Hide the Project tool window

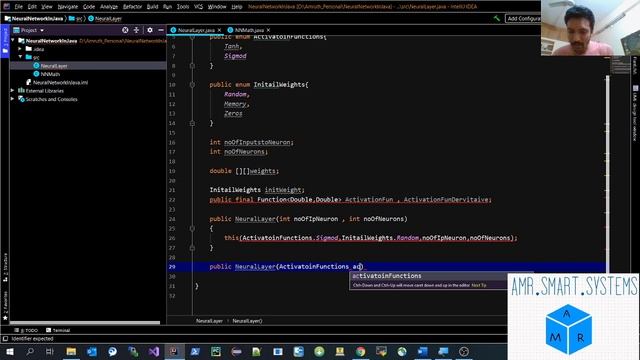tap(161, 30)
